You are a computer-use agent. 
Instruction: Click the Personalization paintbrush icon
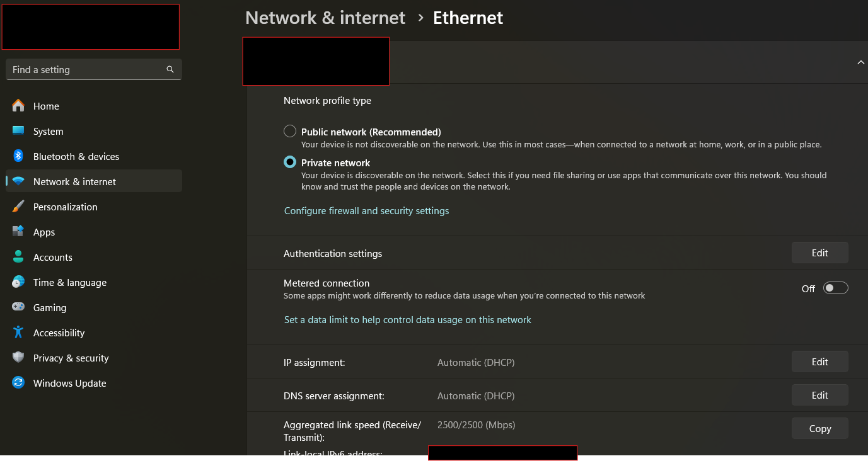pyautogui.click(x=18, y=207)
